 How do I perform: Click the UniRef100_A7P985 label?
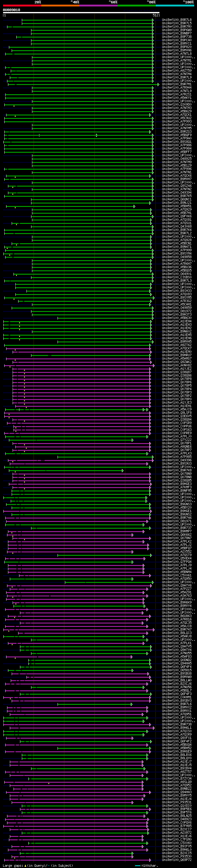click(x=177, y=457)
